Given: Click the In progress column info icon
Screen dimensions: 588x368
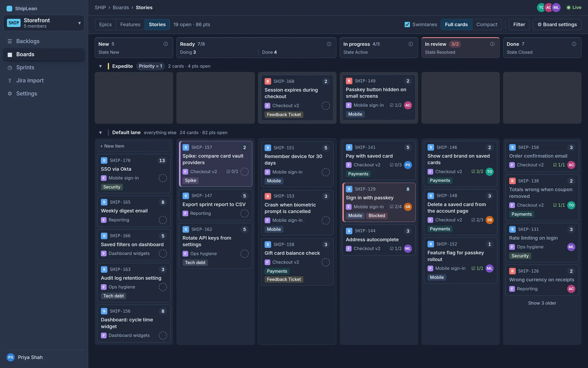Looking at the screenshot, I should point(411,44).
